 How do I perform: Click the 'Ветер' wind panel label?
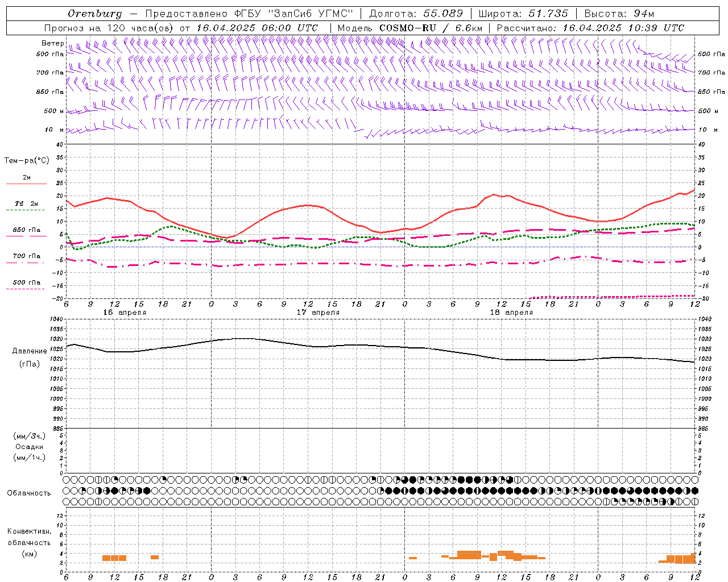pos(52,43)
